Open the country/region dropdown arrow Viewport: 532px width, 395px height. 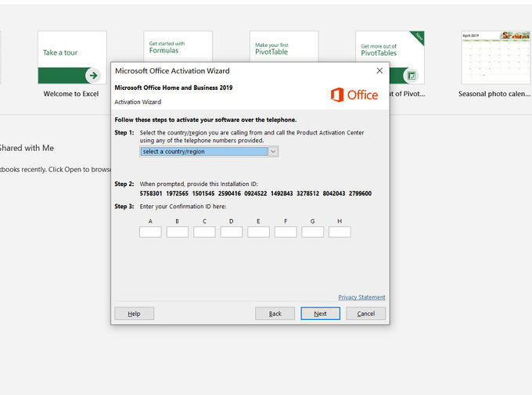pos(273,152)
